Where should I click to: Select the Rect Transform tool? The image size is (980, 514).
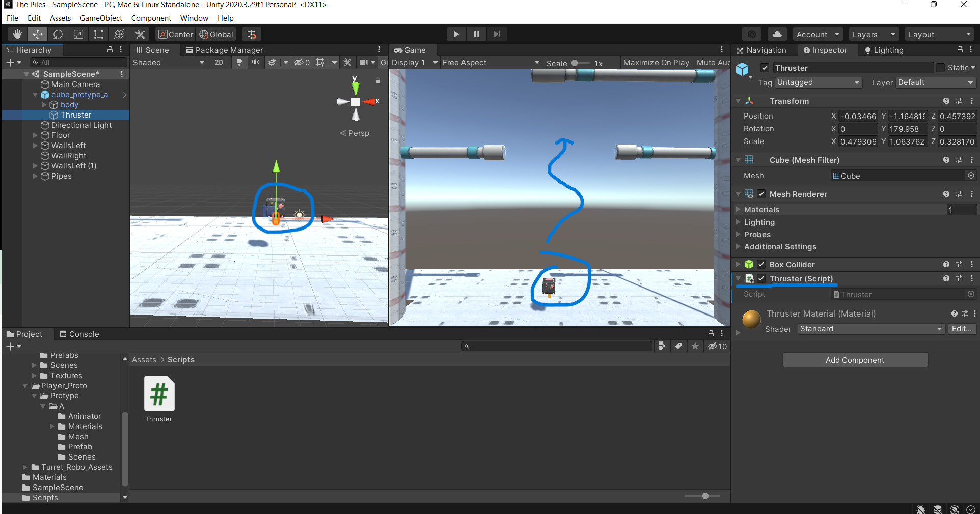point(98,34)
